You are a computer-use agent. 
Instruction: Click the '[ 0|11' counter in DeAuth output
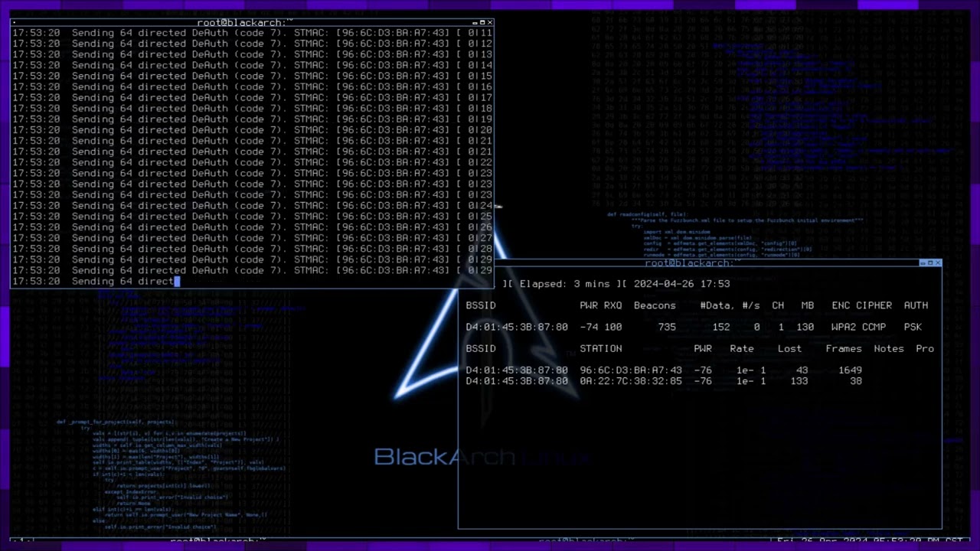point(474,33)
